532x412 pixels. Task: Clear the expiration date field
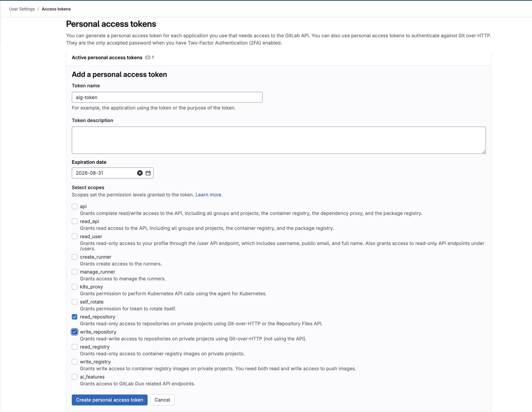click(139, 173)
